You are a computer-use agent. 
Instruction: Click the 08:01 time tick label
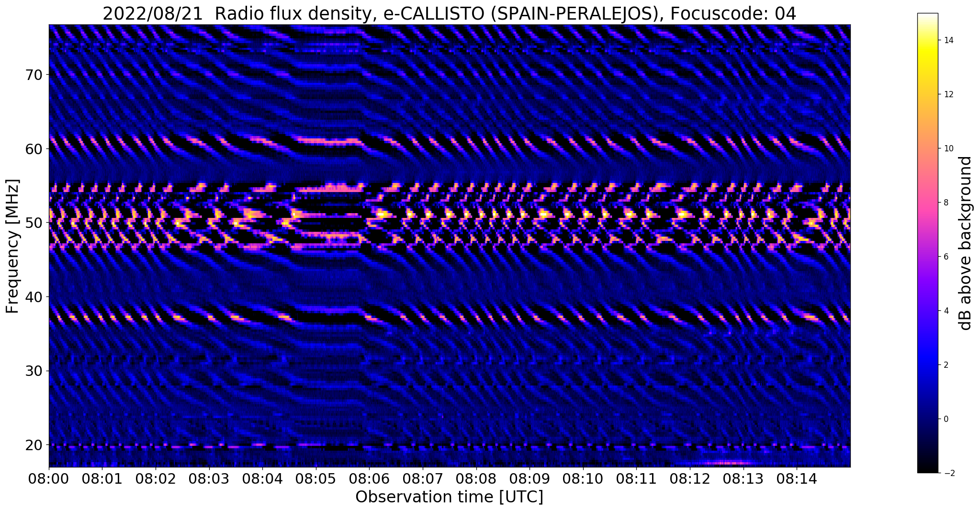pyautogui.click(x=102, y=478)
